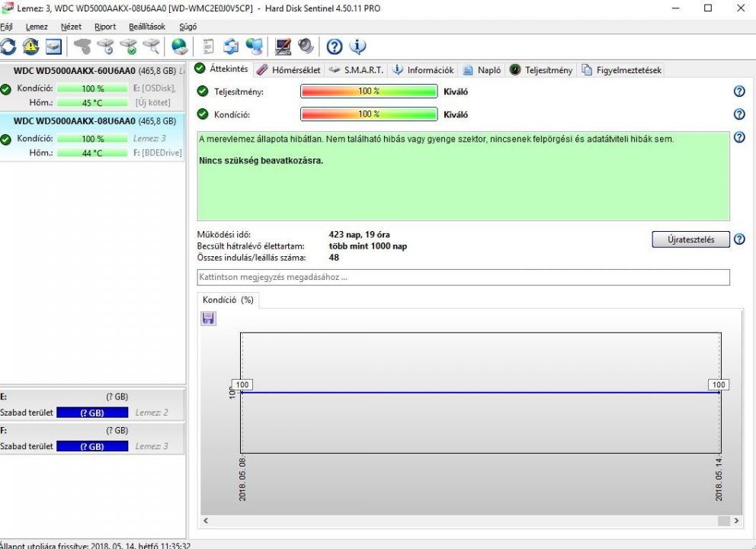Open the Napló tab

tap(482, 70)
